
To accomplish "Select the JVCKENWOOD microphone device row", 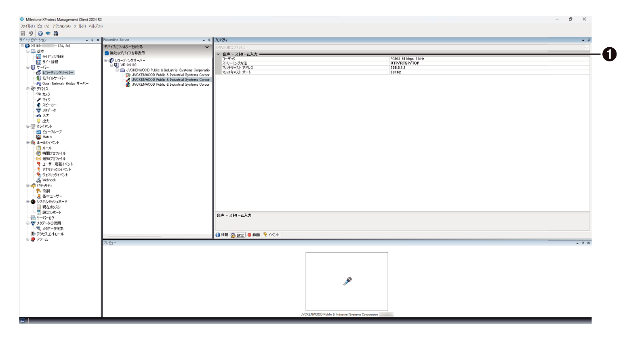I will click(x=170, y=80).
